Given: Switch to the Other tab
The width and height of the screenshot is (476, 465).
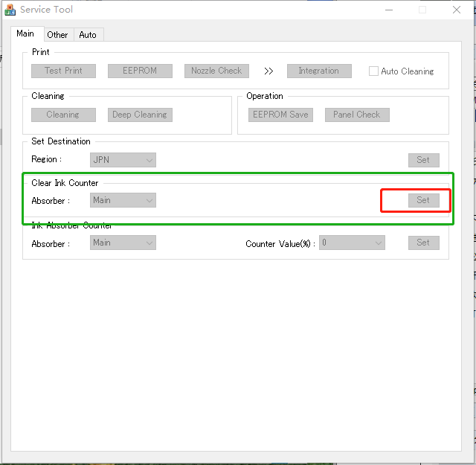Looking at the screenshot, I should tap(57, 35).
